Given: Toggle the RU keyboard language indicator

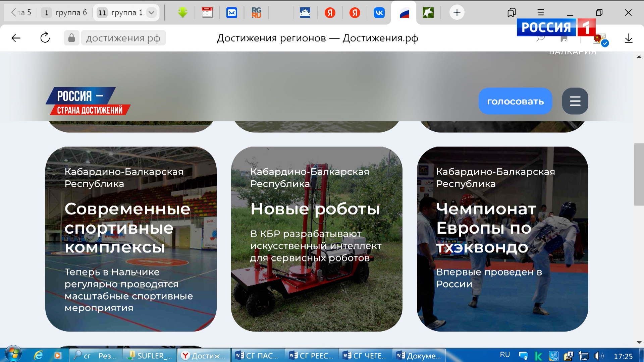Looking at the screenshot, I should (x=505, y=355).
